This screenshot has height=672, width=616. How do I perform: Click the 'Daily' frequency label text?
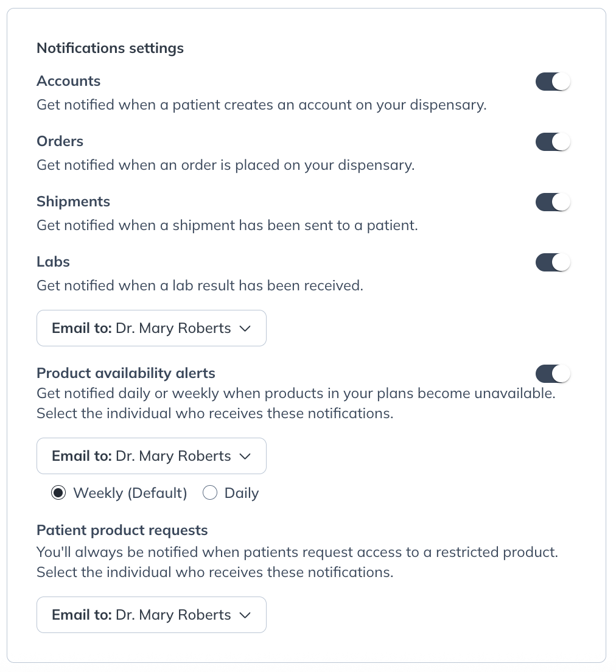coord(242,493)
